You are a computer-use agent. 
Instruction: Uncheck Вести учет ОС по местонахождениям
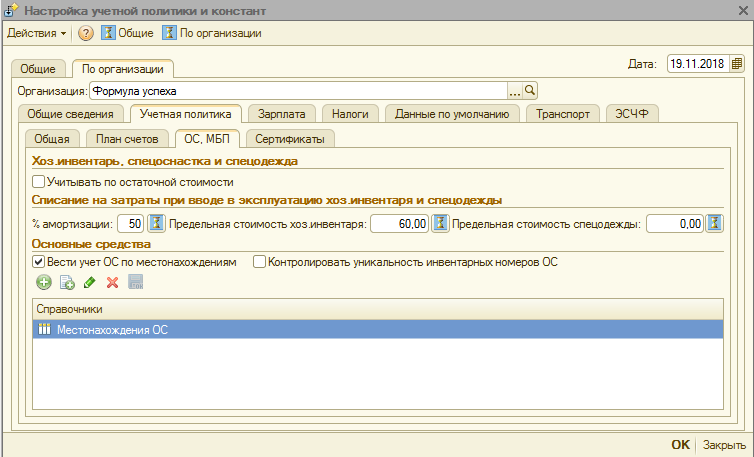pos(39,262)
